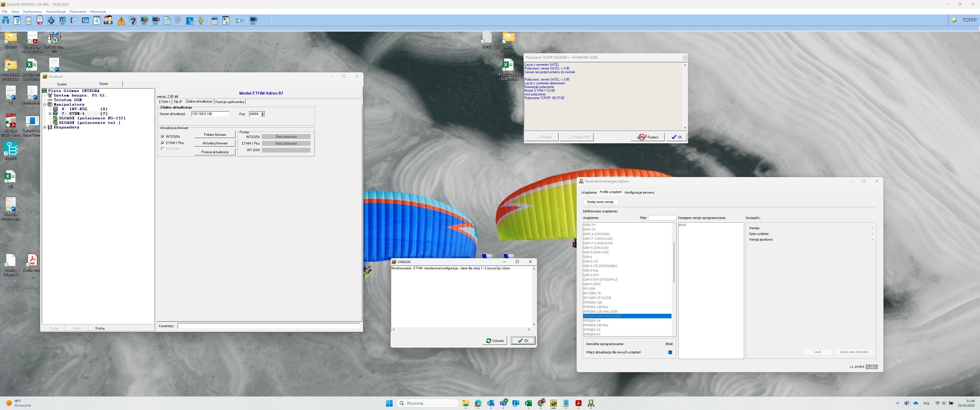
Task: Select Plyta Glówna INTEGRA in the tree
Action: [74, 91]
